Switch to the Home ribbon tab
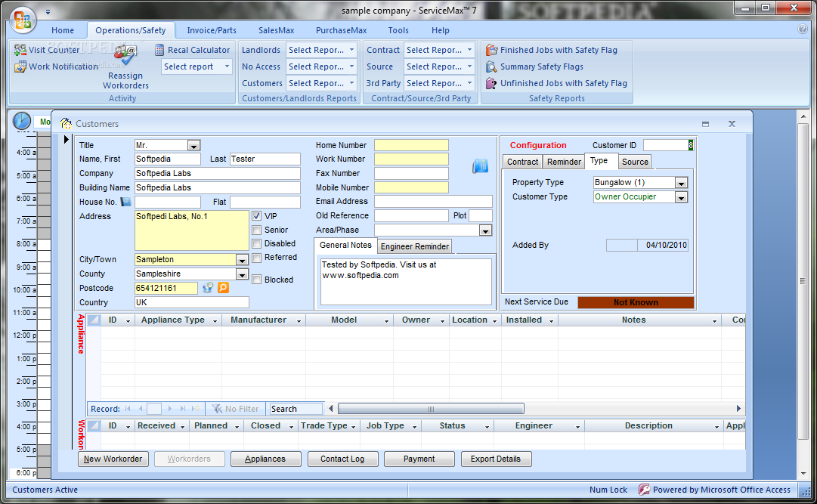This screenshot has height=504, width=817. pos(63,30)
